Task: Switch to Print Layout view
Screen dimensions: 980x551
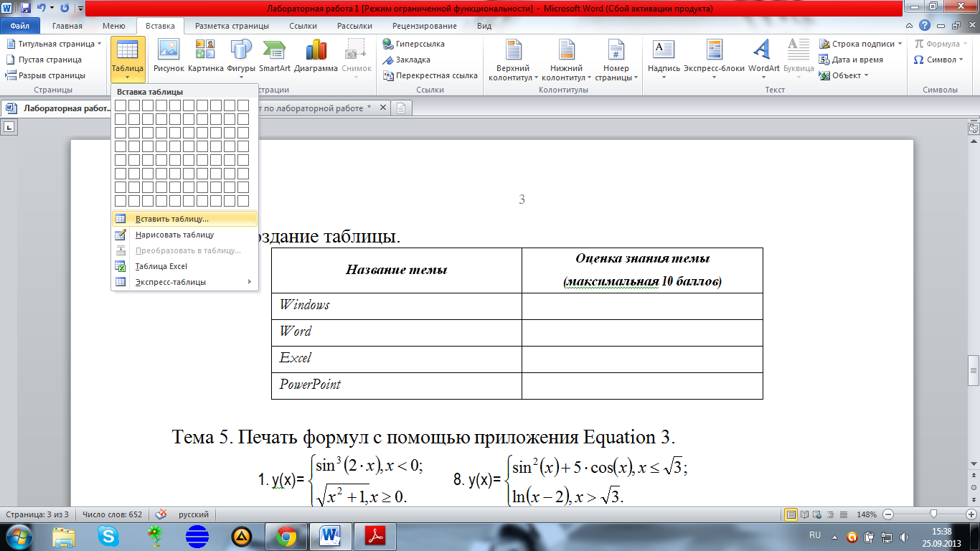Action: coord(791,514)
